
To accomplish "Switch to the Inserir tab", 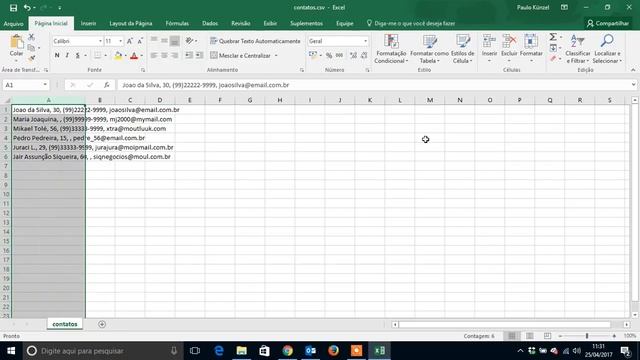I will click(x=88, y=24).
